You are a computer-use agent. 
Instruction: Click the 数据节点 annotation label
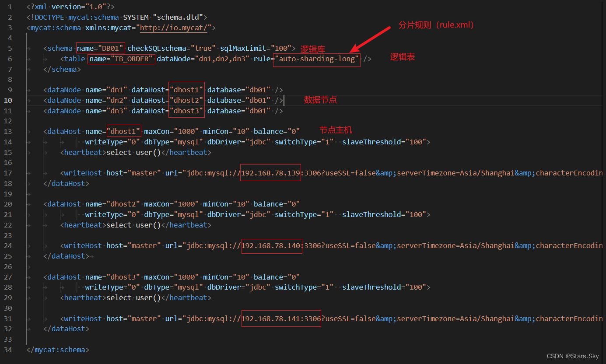tap(320, 100)
